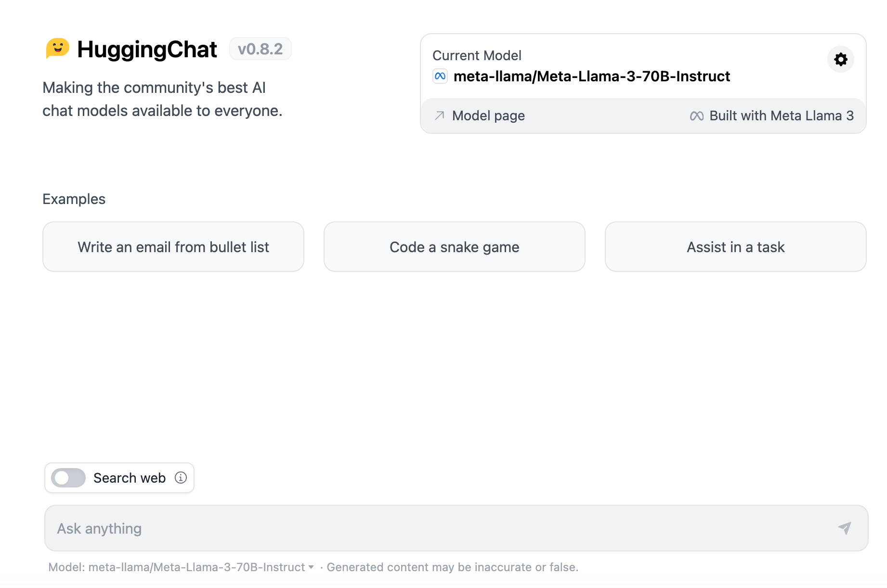The image size is (887, 588).
Task: Click the HuggingChat smiley logo
Action: click(x=58, y=49)
